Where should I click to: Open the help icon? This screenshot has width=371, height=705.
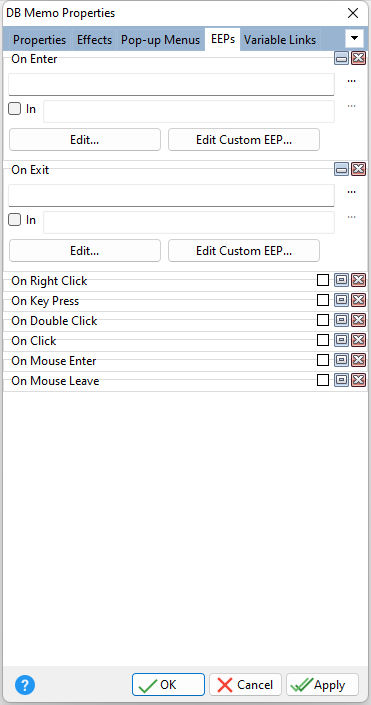pos(25,685)
